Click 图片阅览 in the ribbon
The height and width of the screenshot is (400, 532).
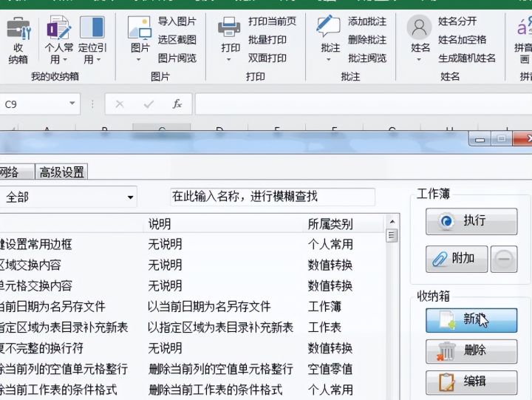point(177,58)
